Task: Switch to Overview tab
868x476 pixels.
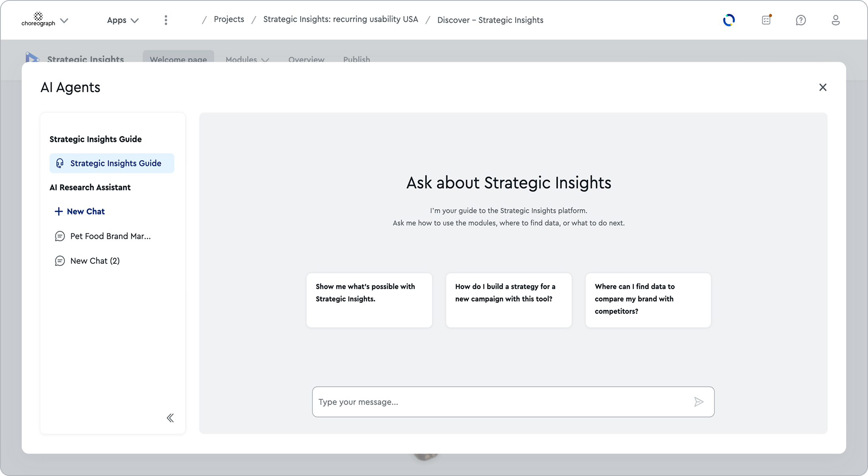Action: click(306, 60)
